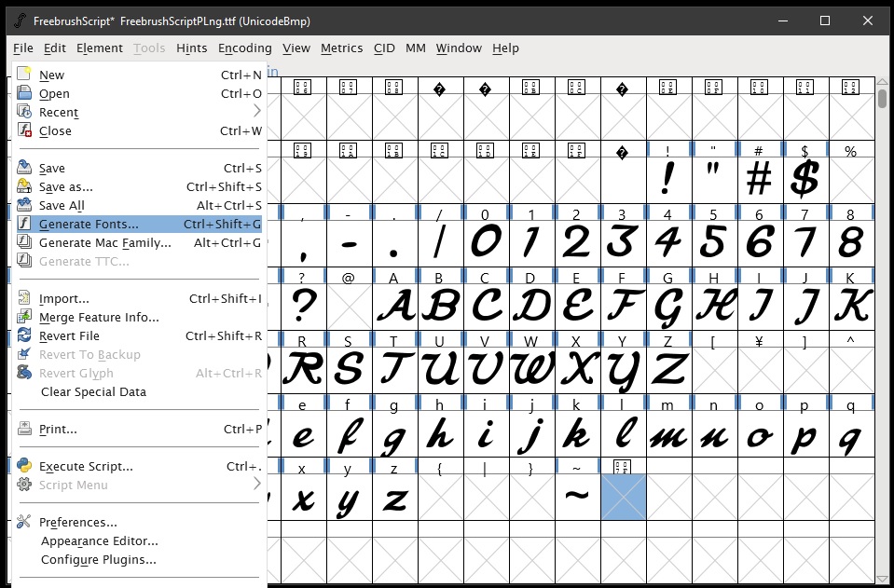
Task: Select the capital Z glyph cell
Action: (668, 369)
